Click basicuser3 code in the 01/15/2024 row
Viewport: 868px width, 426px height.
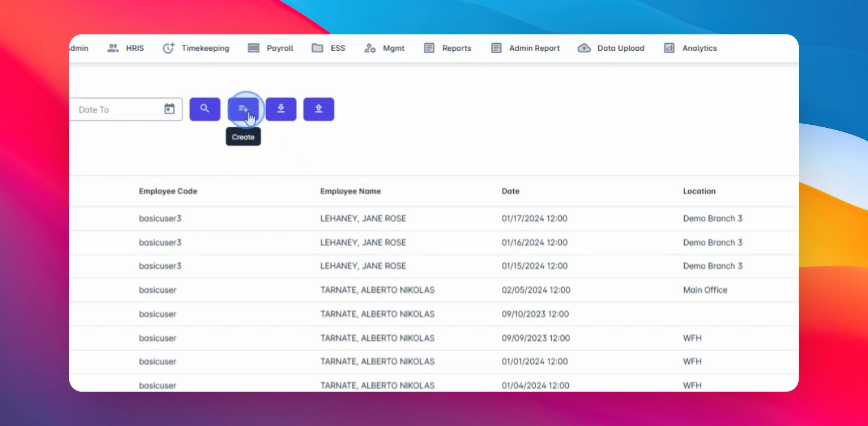coord(160,266)
